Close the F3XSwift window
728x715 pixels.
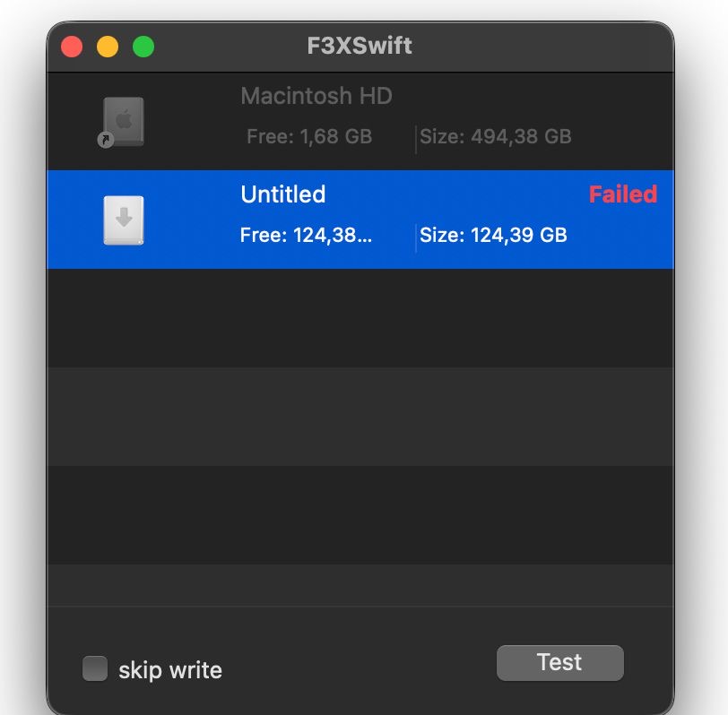(x=72, y=47)
